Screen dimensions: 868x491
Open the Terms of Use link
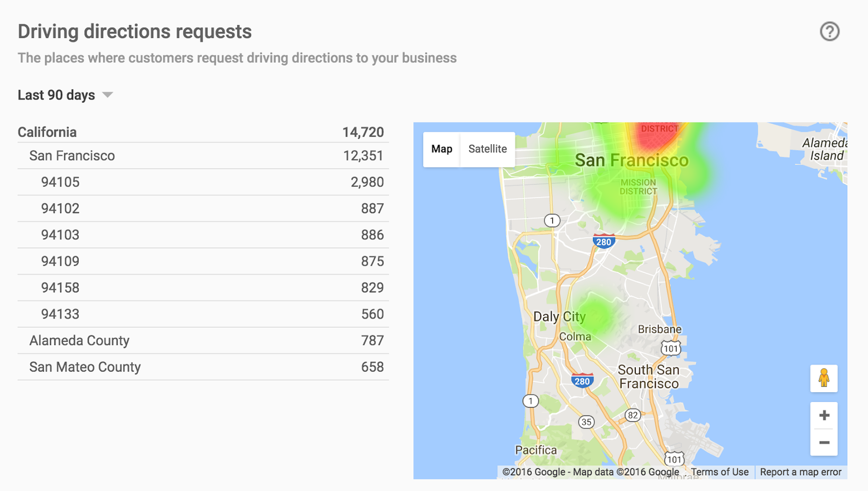click(719, 472)
